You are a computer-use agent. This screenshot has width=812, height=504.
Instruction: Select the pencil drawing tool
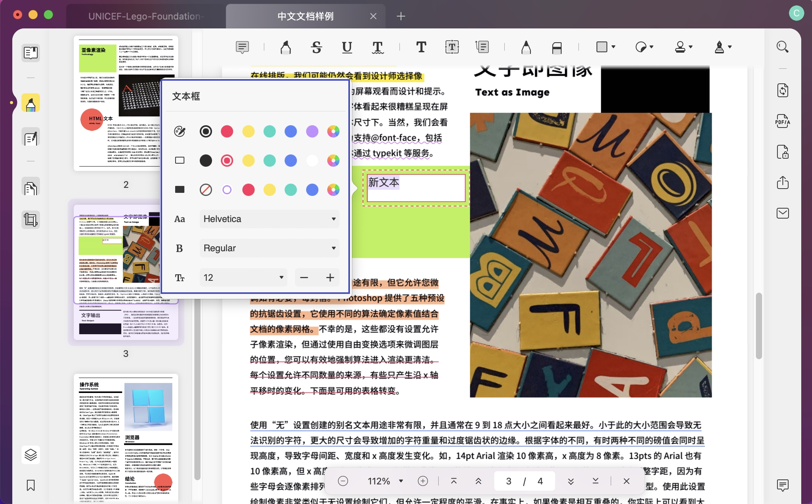point(526,47)
